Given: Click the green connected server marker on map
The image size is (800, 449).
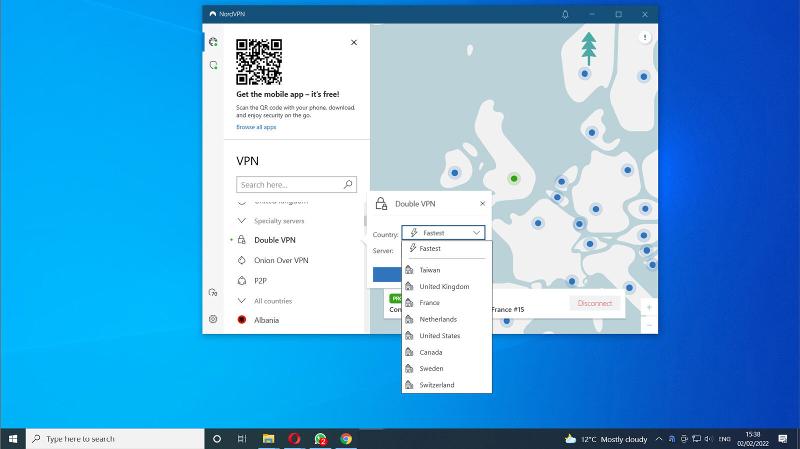Looking at the screenshot, I should point(514,178).
